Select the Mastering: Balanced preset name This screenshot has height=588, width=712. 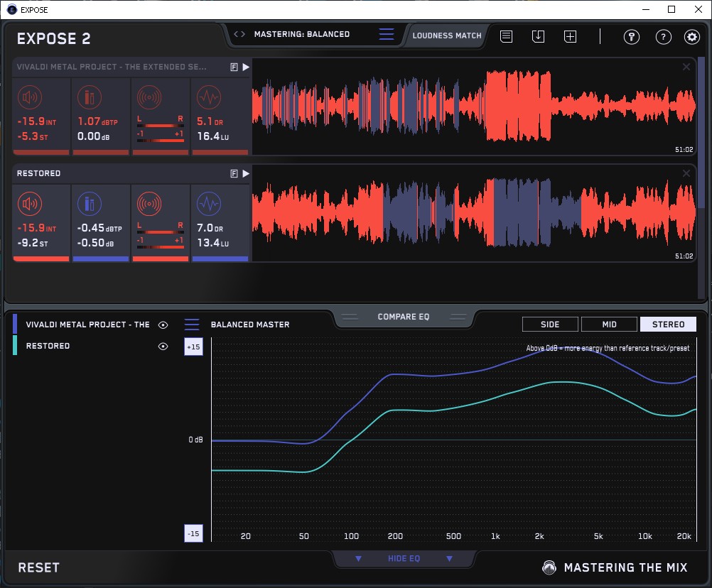(x=302, y=34)
